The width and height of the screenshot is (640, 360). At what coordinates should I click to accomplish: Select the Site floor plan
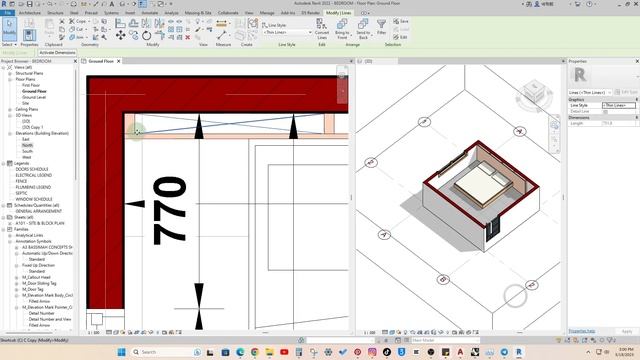pyautogui.click(x=25, y=103)
